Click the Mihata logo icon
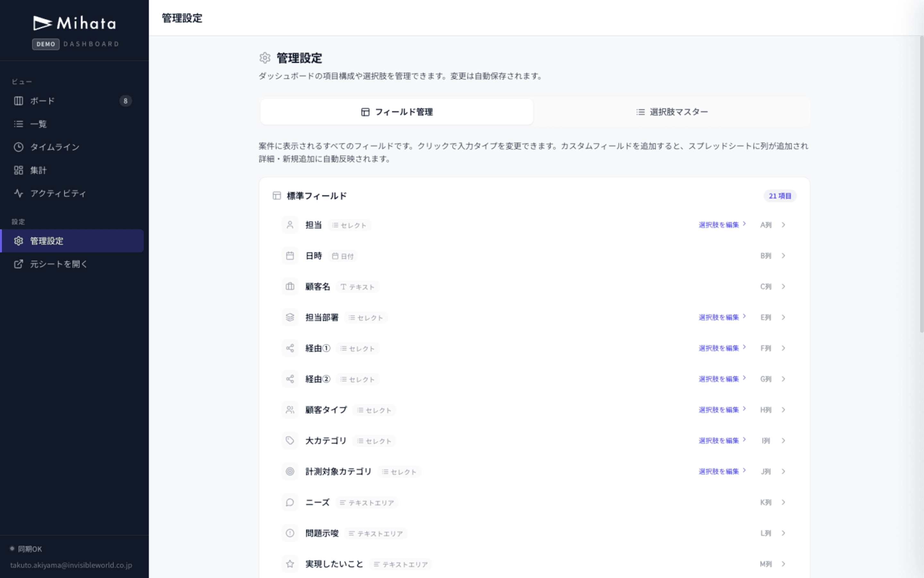The height and width of the screenshot is (578, 924). tap(42, 23)
